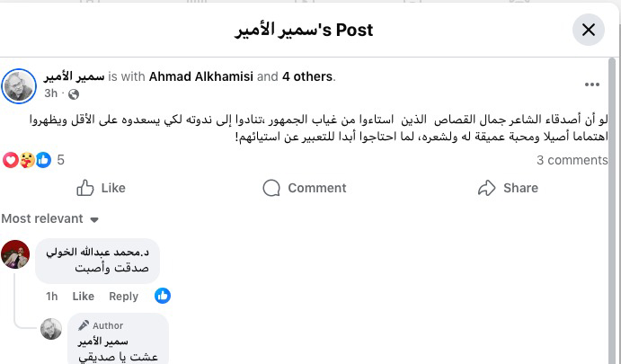View the 3 comments link
Screen dimensions: 621x364
[572, 160]
